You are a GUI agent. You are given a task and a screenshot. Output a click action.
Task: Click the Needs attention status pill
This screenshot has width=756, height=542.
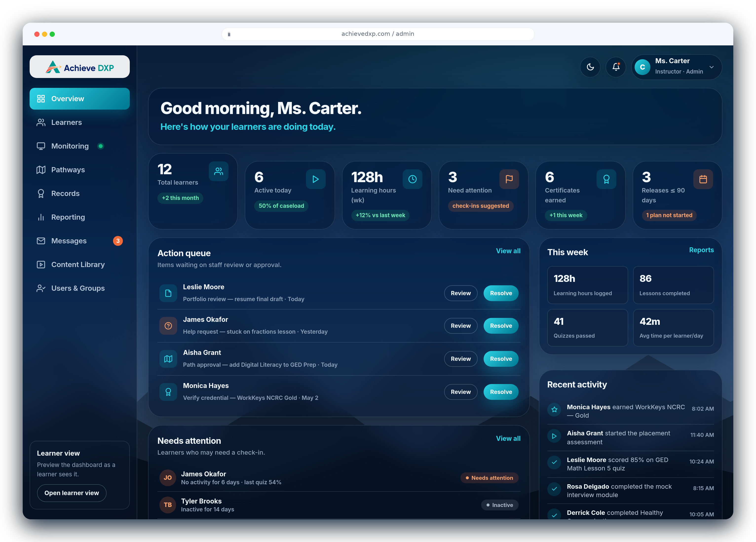(x=489, y=478)
